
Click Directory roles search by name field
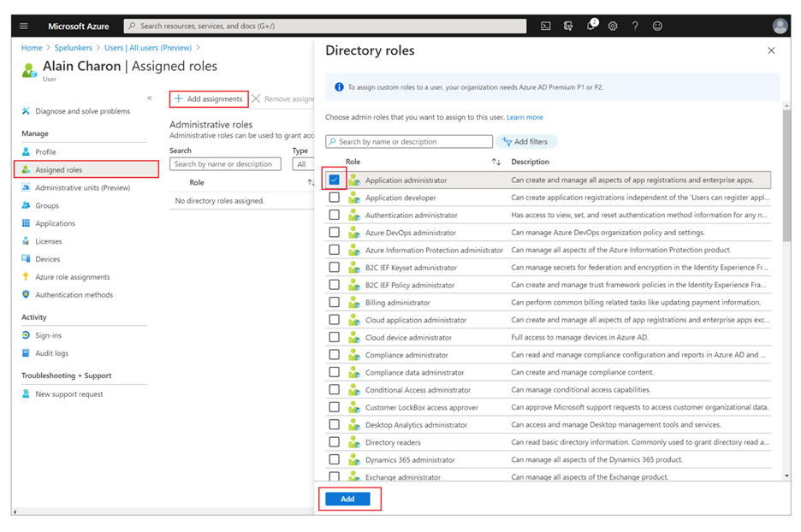[x=409, y=142]
